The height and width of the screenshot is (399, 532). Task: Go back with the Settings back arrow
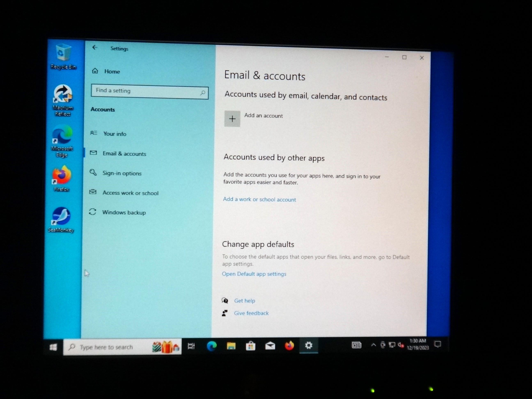(95, 48)
